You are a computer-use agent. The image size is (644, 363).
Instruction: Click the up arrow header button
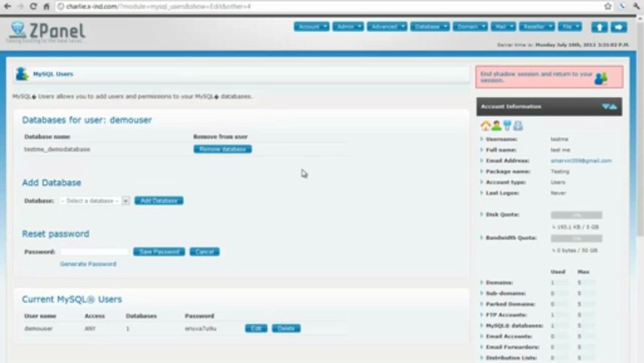(x=599, y=27)
